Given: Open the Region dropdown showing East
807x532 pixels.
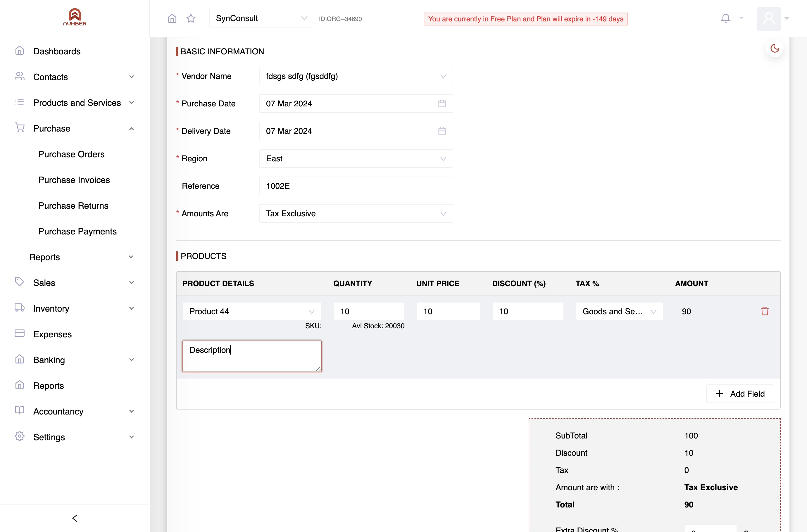Looking at the screenshot, I should (x=356, y=158).
